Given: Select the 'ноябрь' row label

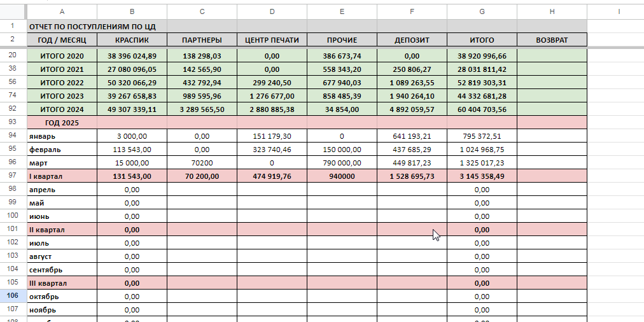Looking at the screenshot, I should tap(62, 310).
